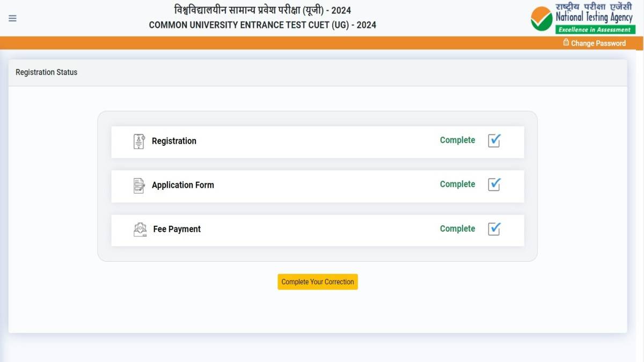Click the Registration row document icon
The image size is (644, 362).
click(x=139, y=141)
